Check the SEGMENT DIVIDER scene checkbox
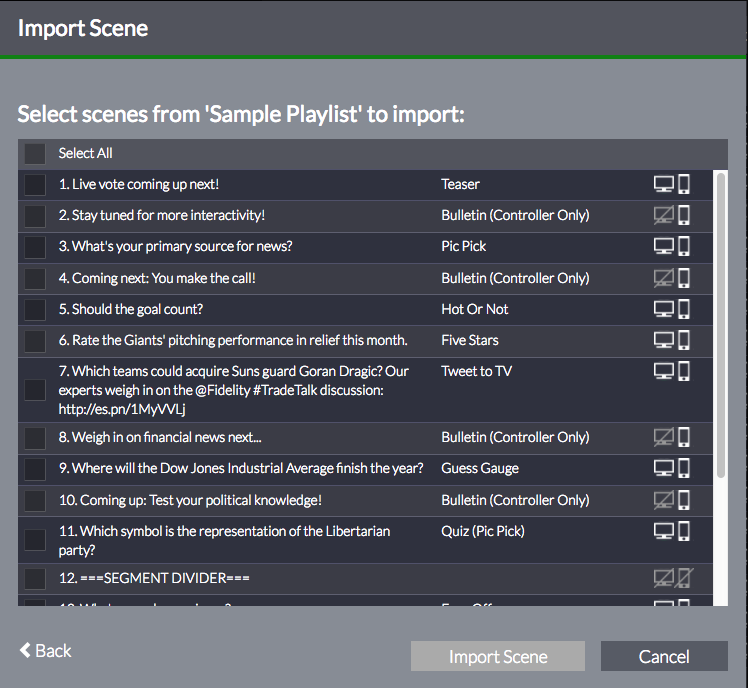748x688 pixels. [35, 578]
